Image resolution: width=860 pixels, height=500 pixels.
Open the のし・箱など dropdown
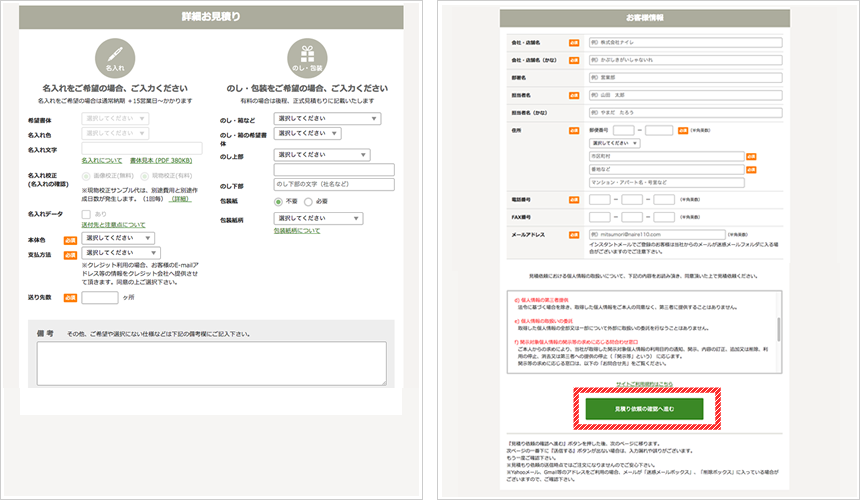(327, 119)
